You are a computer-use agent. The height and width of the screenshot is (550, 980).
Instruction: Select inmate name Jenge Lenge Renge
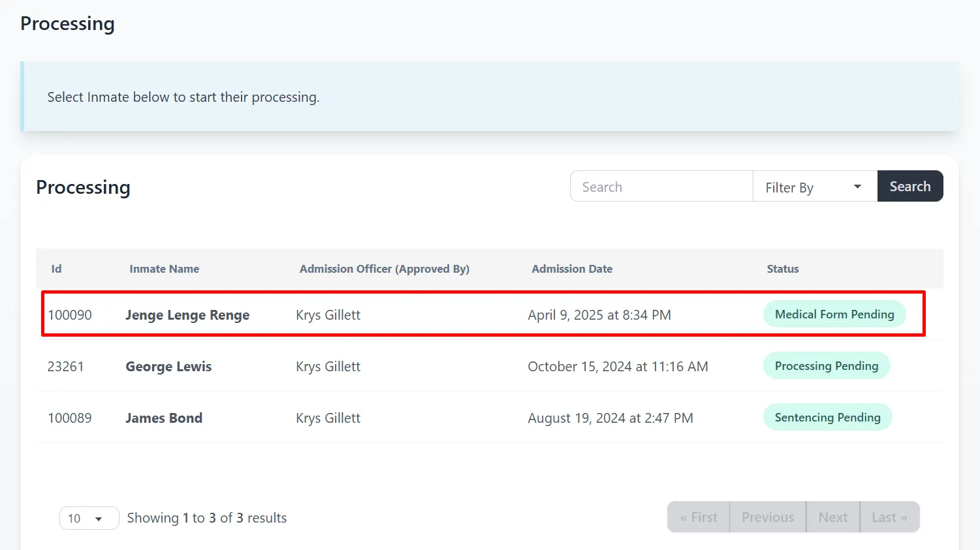coord(187,315)
